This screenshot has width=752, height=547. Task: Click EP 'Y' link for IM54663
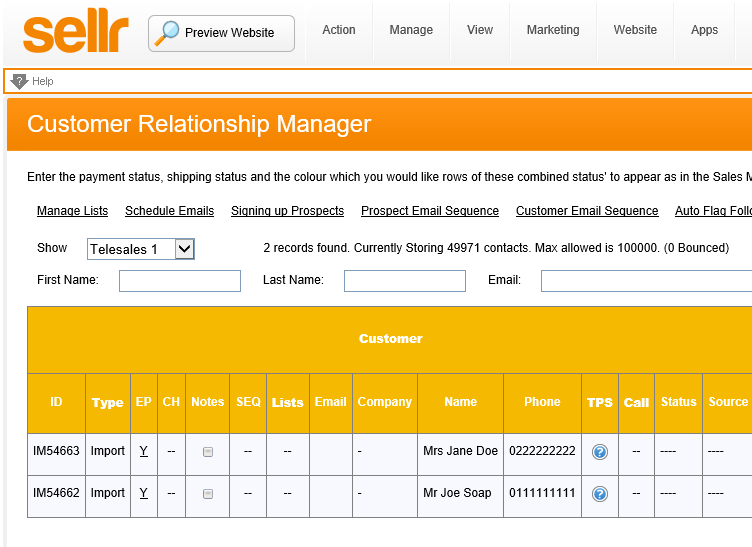pyautogui.click(x=143, y=451)
